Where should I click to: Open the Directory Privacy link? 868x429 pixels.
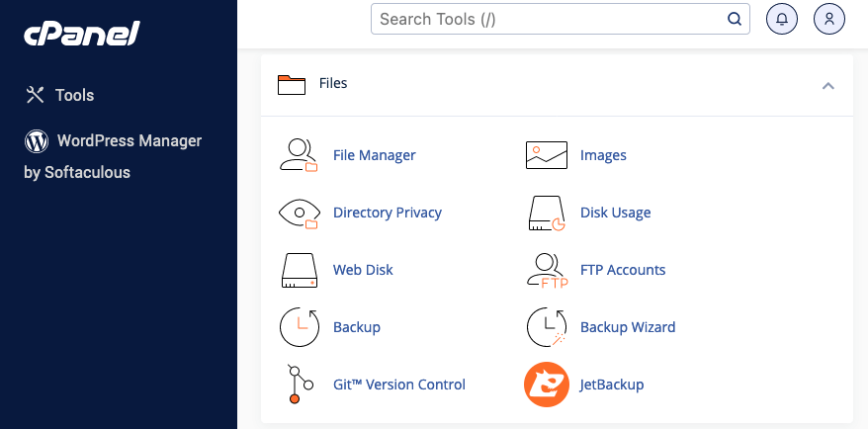click(x=388, y=213)
